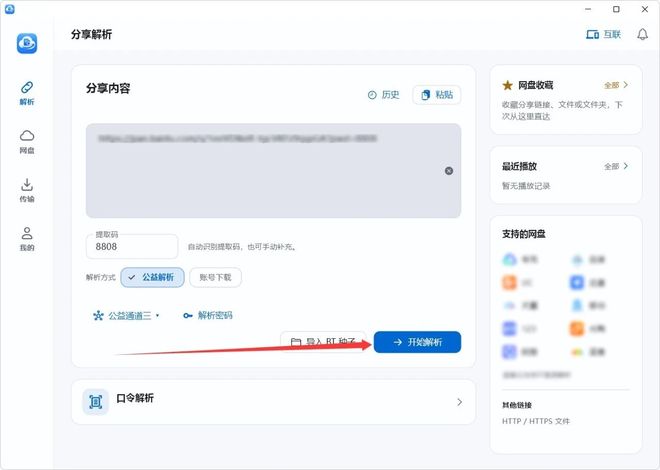660x470 pixels.
Task: Click the 口令解析 scan icon
Action: pos(96,402)
